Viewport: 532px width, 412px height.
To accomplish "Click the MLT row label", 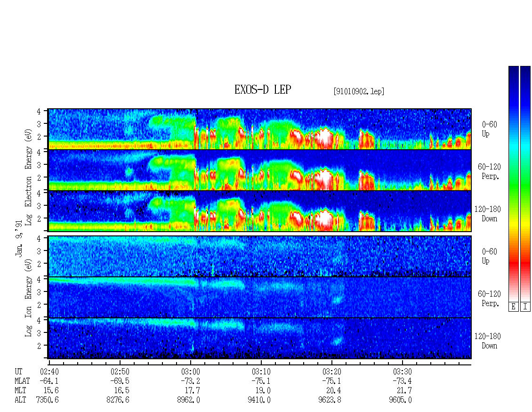I will click(x=20, y=391).
